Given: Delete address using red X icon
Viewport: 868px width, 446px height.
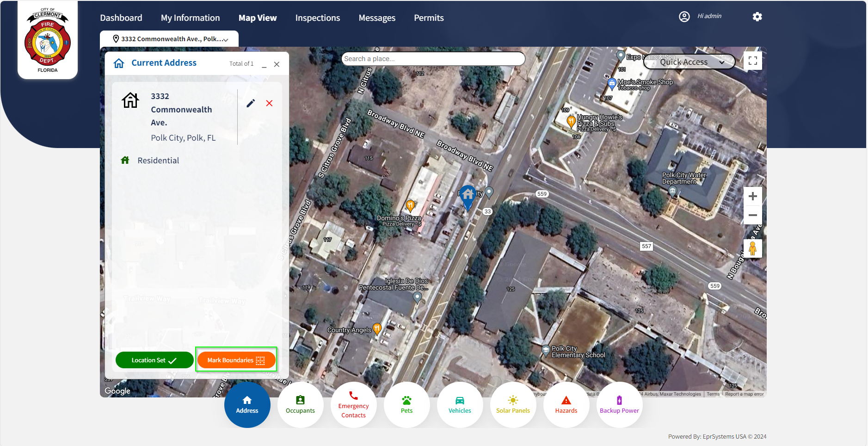Looking at the screenshot, I should pyautogui.click(x=269, y=103).
